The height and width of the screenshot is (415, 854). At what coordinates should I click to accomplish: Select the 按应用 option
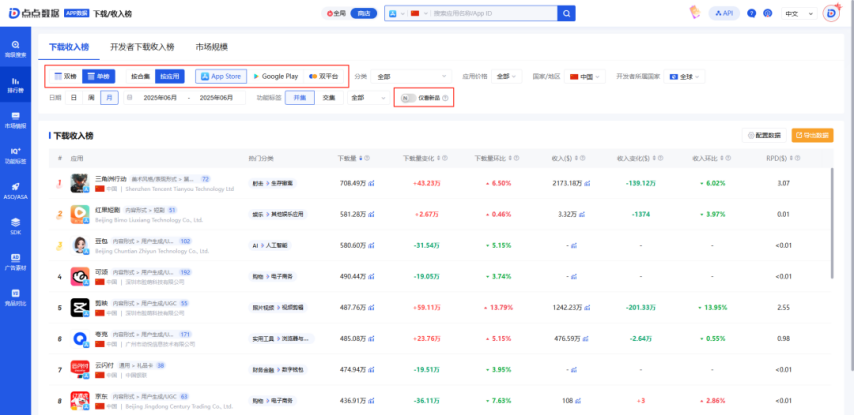click(169, 76)
